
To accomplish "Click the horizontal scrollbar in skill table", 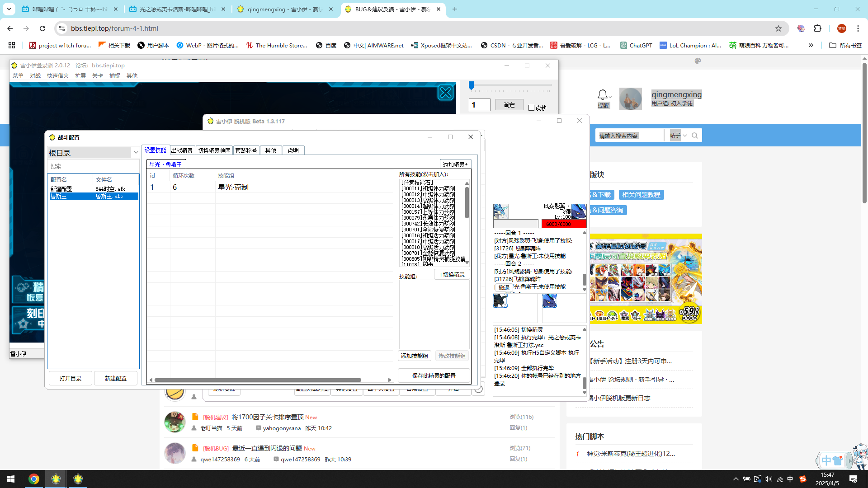I will tap(258, 380).
